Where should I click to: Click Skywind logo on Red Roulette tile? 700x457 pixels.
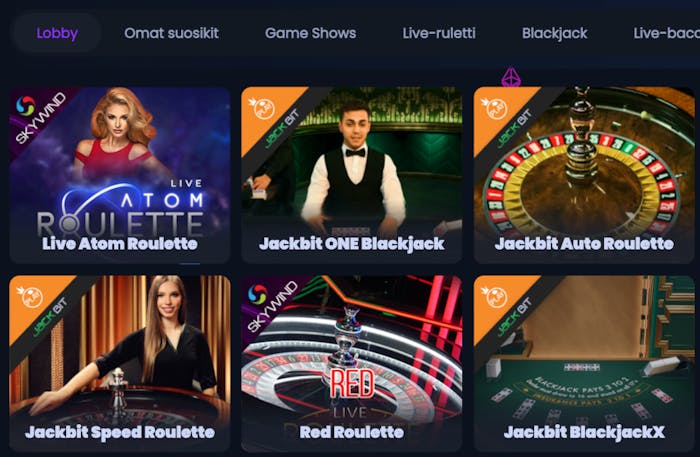coord(272,306)
